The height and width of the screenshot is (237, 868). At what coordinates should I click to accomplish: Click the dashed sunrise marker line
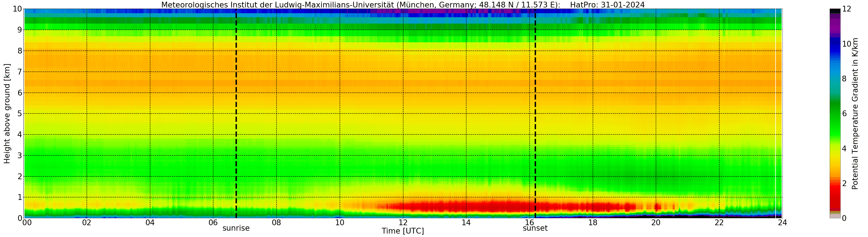(x=236, y=113)
